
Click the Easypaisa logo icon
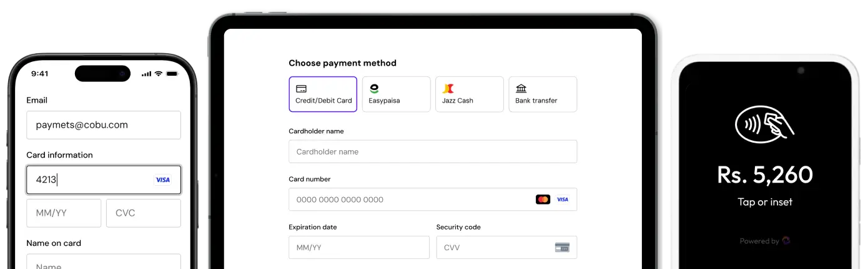pyautogui.click(x=374, y=89)
